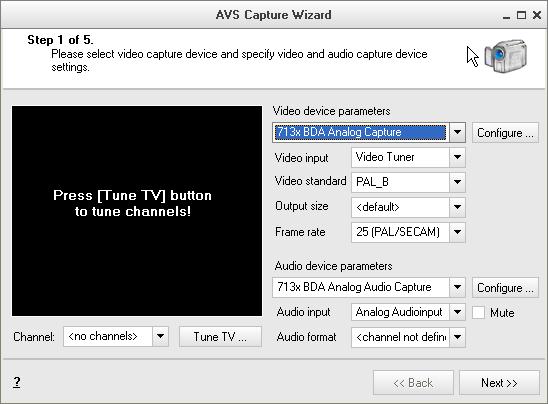Click the black video preview area
The height and width of the screenshot is (404, 548).
tap(137, 211)
